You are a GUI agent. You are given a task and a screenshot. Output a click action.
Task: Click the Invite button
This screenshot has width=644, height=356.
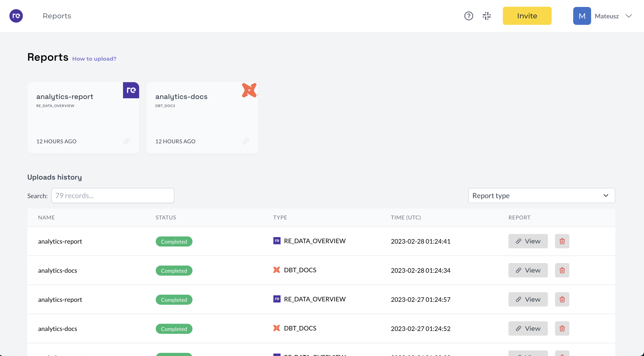point(527,16)
